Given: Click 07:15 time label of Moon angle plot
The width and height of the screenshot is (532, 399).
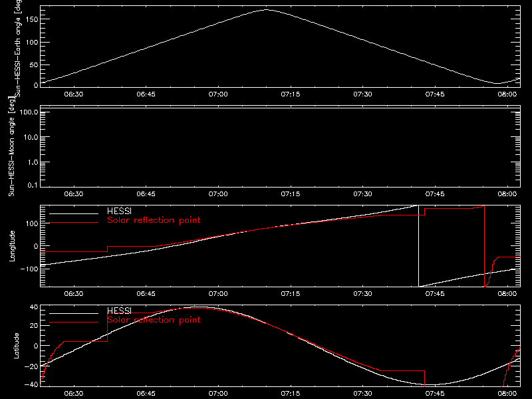Looking at the screenshot, I should tap(291, 194).
